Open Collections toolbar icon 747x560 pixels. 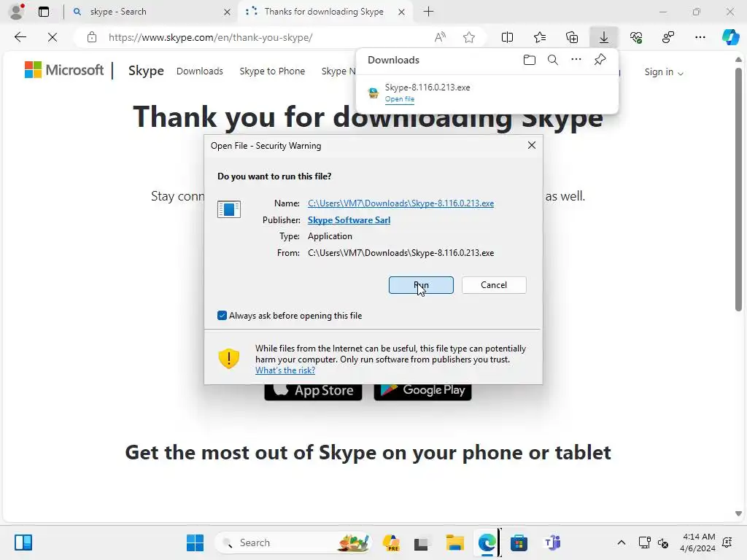(572, 37)
